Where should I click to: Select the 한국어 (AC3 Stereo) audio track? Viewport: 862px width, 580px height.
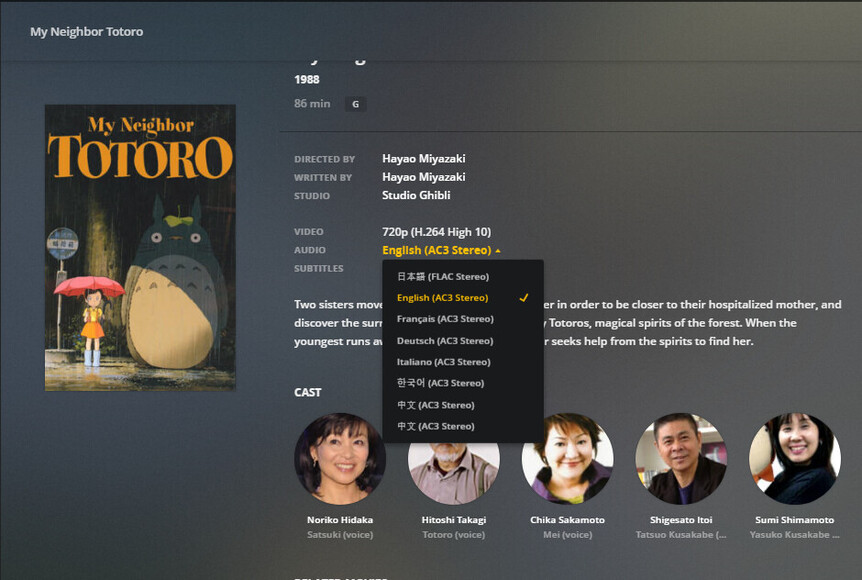click(462, 383)
